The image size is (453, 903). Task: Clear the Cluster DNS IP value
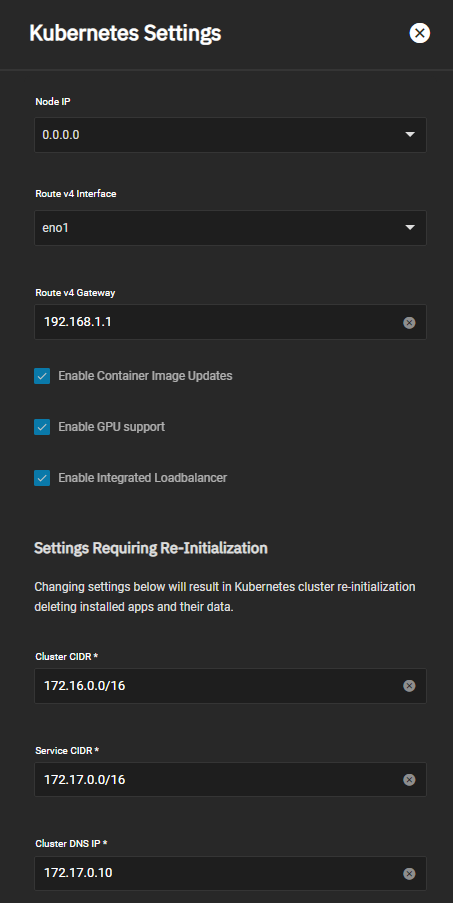click(409, 874)
